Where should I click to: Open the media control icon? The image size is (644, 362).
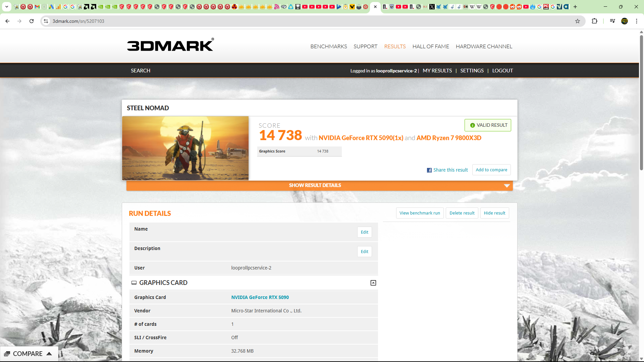coord(612,21)
